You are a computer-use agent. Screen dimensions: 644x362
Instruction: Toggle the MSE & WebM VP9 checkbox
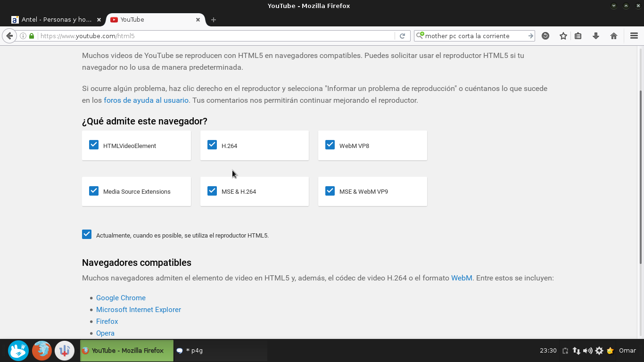tap(330, 191)
